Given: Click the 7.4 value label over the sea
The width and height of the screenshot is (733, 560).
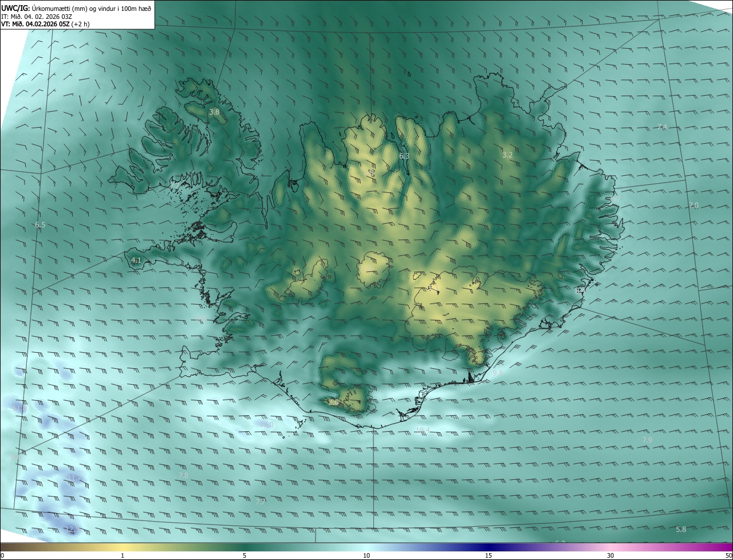Looking at the screenshot, I should click(662, 127).
